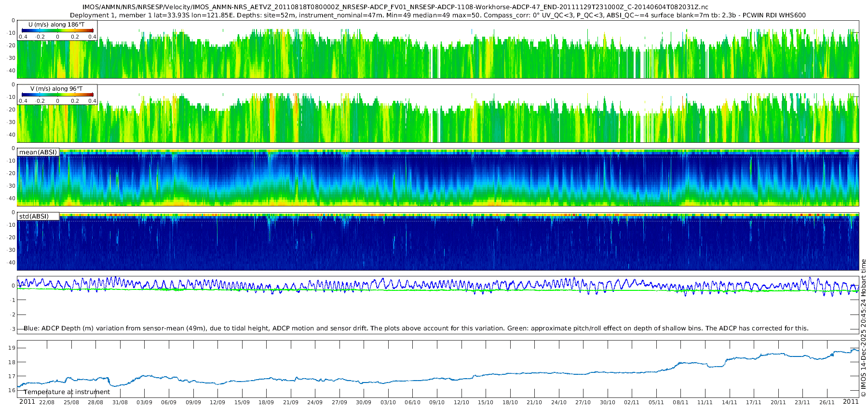
Task: Click the 27/09 date tick label
Action: pyautogui.click(x=339, y=402)
